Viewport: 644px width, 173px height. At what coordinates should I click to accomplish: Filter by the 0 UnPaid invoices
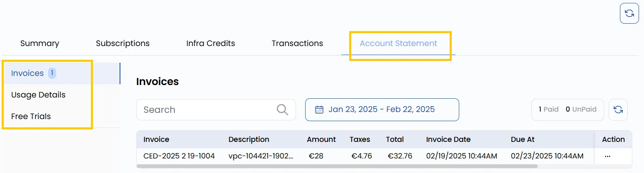tap(581, 110)
